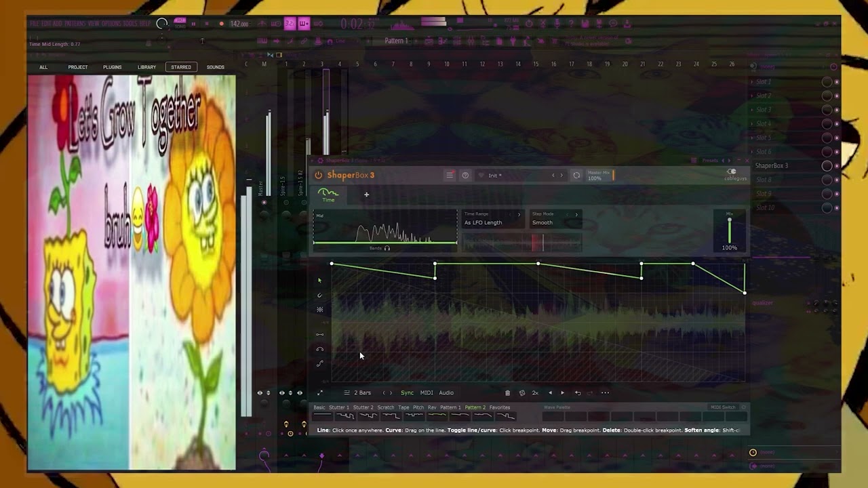Select the pointer tool in editor
Image resolution: width=868 pixels, height=488 pixels.
pos(320,280)
